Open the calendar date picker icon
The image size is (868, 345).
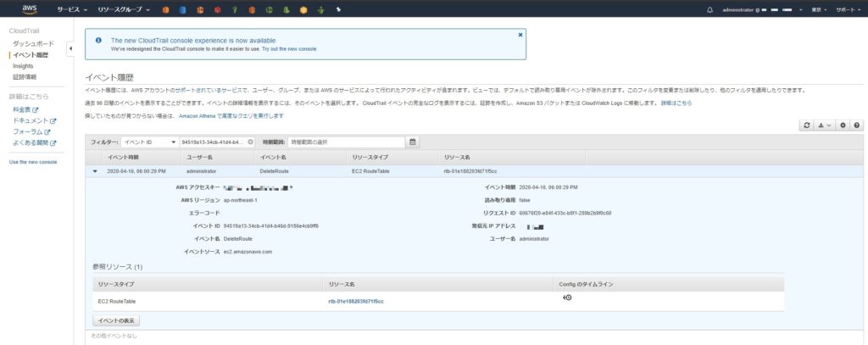413,142
